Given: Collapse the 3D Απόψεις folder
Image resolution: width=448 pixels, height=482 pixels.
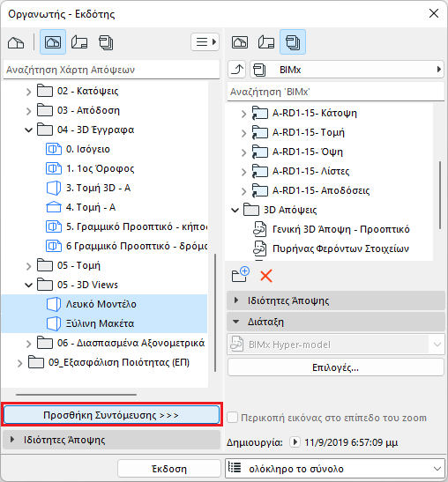Looking at the screenshot, I should 235,211.
